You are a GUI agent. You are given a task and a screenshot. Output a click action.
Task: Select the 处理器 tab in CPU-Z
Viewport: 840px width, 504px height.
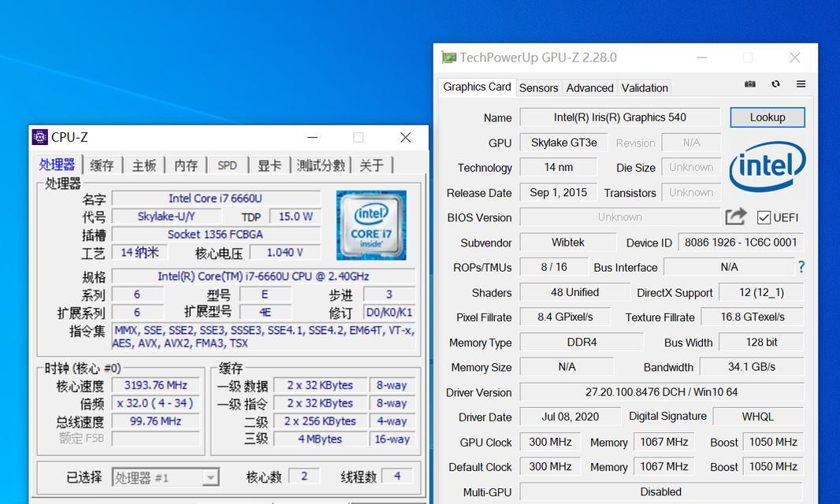point(57,165)
